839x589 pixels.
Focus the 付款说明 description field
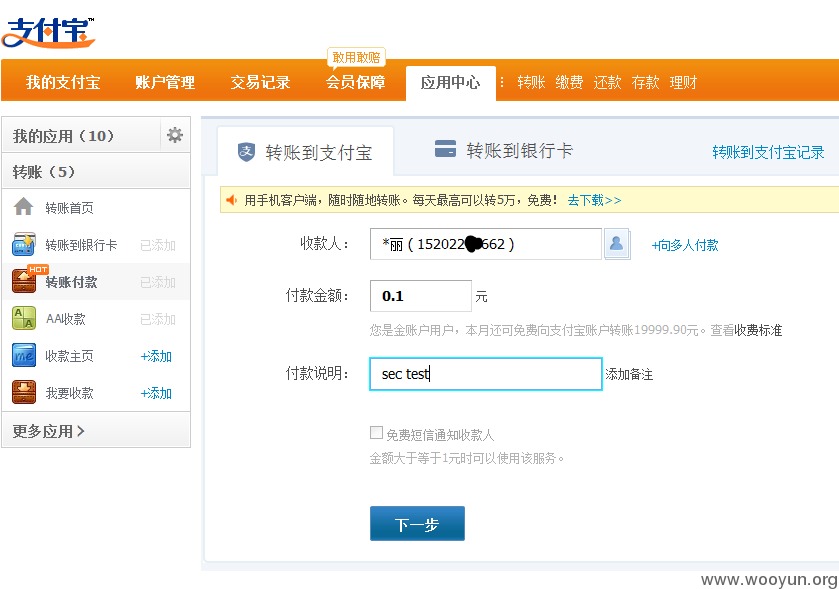(486, 373)
